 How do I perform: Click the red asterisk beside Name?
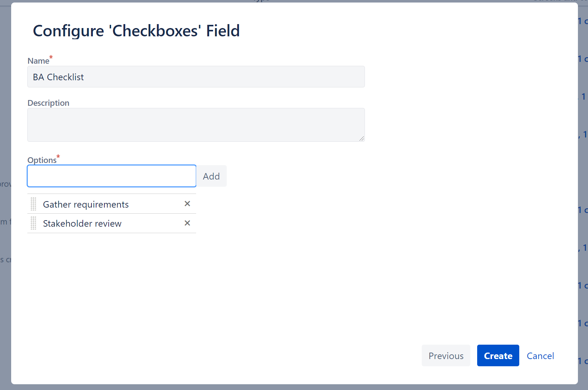[51, 57]
